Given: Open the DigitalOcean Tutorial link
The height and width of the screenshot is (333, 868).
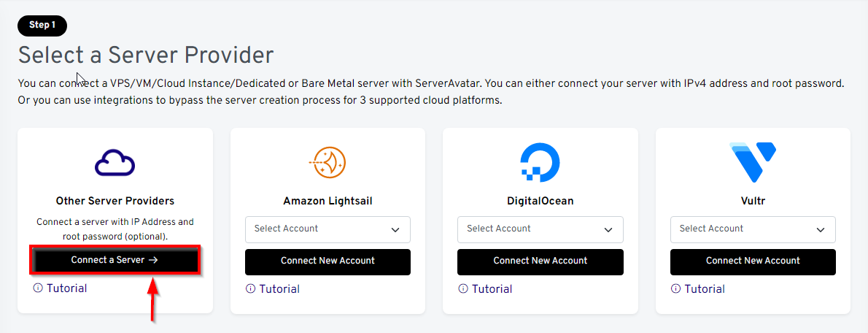Looking at the screenshot, I should pos(492,289).
